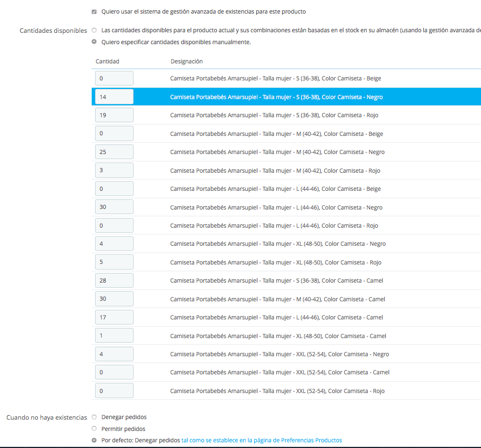The width and height of the screenshot is (481, 448).
Task: Edit quantity for L (44-46) Negro
Action: point(114,207)
